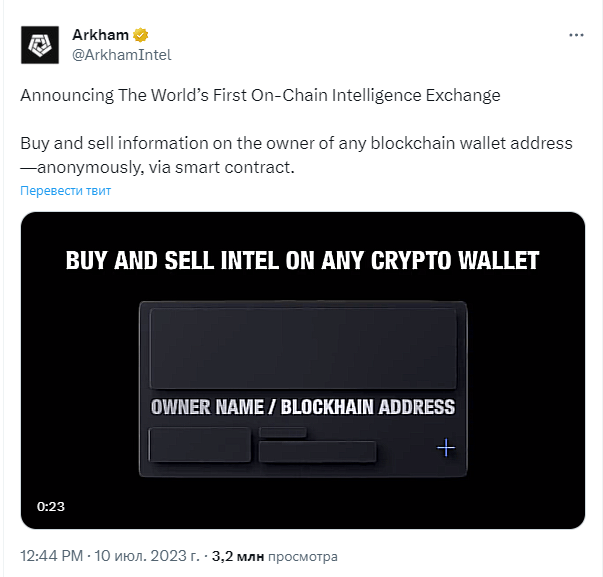The image size is (603, 577).
Task: Open the three-dot more options menu
Action: (x=576, y=35)
